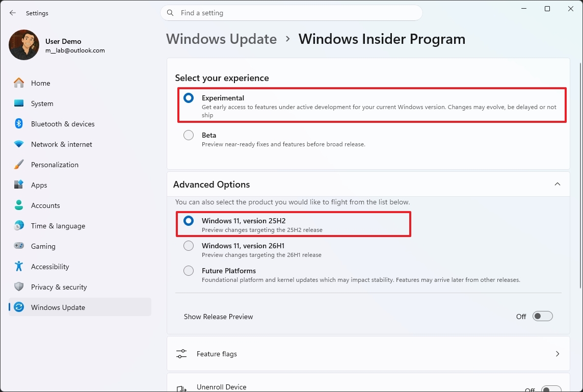Screen dimensions: 583x392
Task: Select the Experimental radio button
Action: pyautogui.click(x=189, y=98)
